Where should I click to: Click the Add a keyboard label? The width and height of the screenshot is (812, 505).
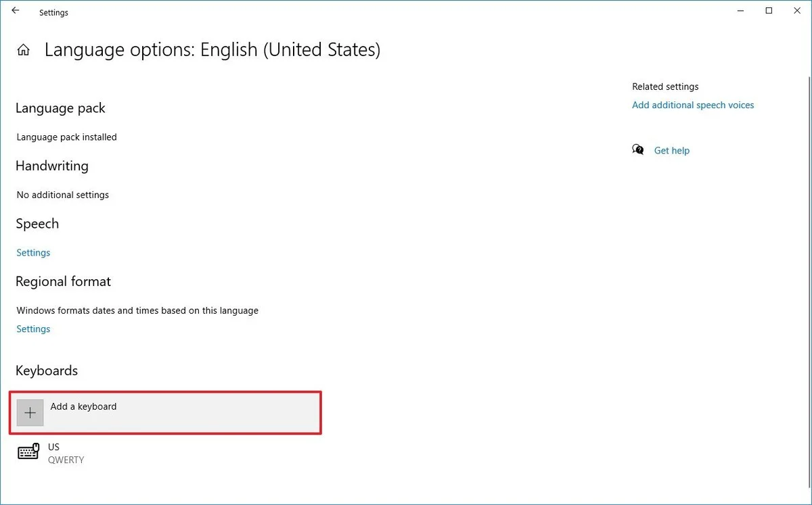83,406
